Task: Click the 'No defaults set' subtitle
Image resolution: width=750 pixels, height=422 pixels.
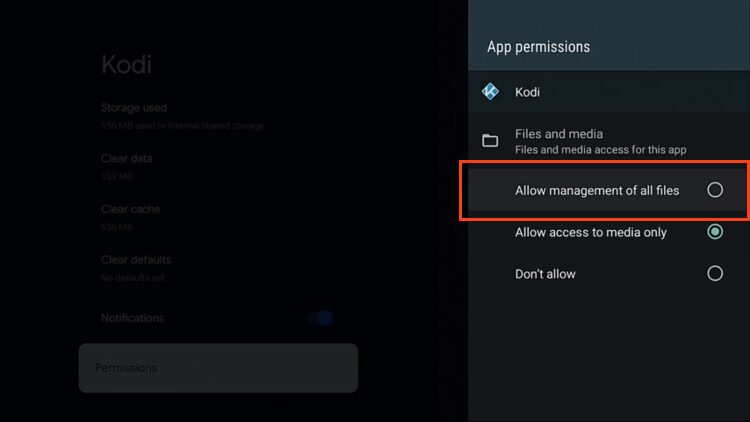Action: [x=132, y=278]
